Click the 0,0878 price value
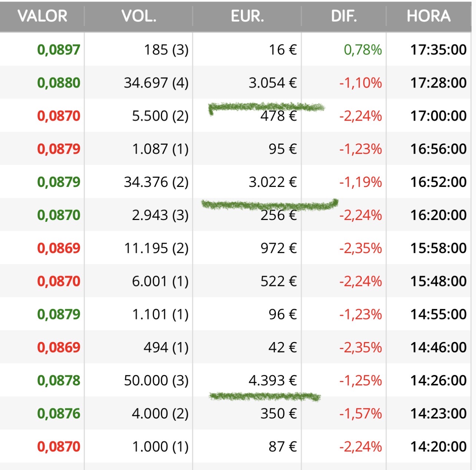Screen dimensions: 476x470 (59, 381)
